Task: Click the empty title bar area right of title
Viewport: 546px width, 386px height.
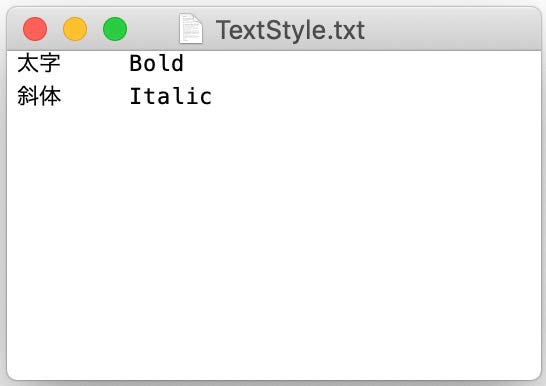Action: tap(453, 29)
